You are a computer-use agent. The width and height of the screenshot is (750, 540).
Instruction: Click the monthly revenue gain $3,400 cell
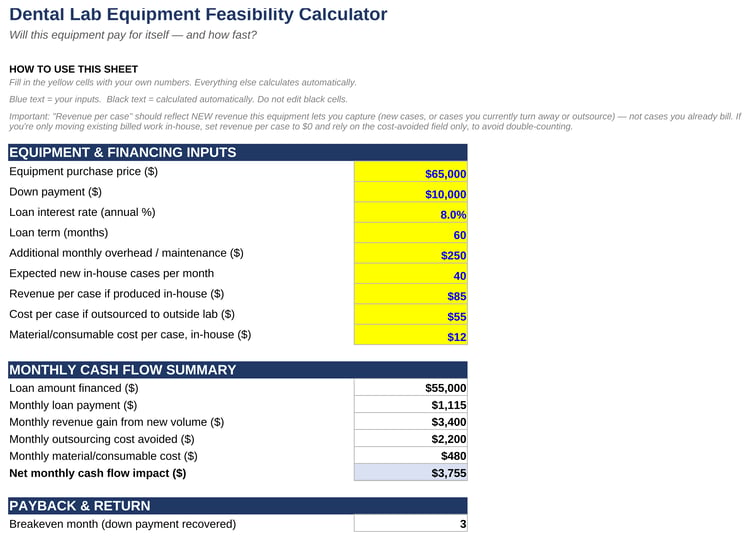pos(410,421)
